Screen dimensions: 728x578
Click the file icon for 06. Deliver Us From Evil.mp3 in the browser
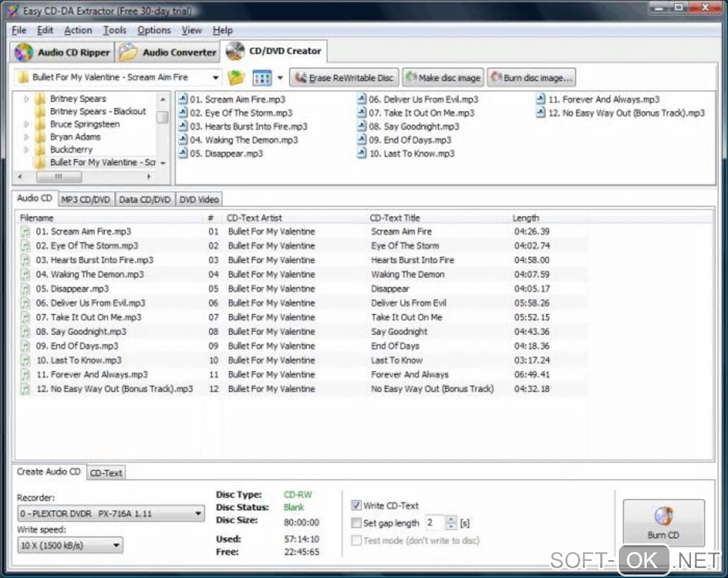pyautogui.click(x=362, y=99)
